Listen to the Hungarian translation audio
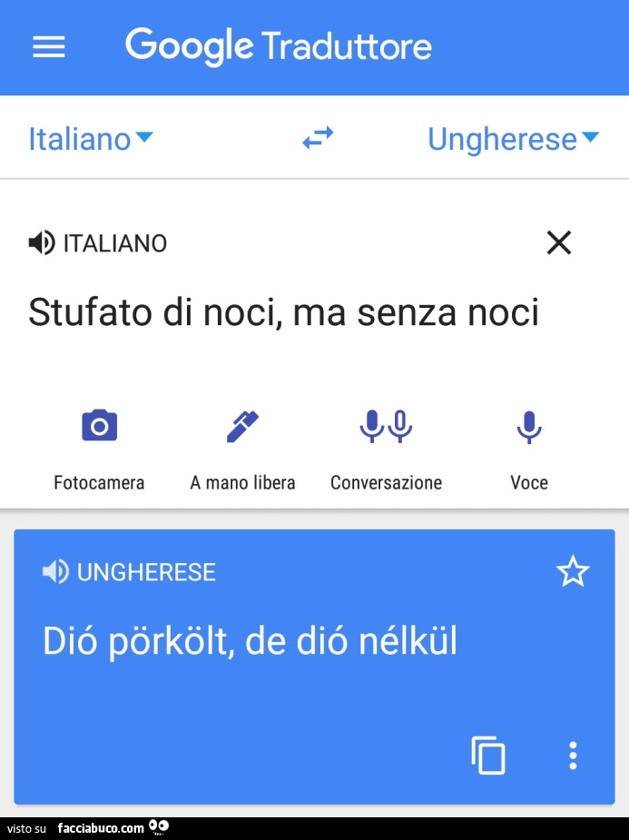The image size is (629, 840). click(55, 571)
